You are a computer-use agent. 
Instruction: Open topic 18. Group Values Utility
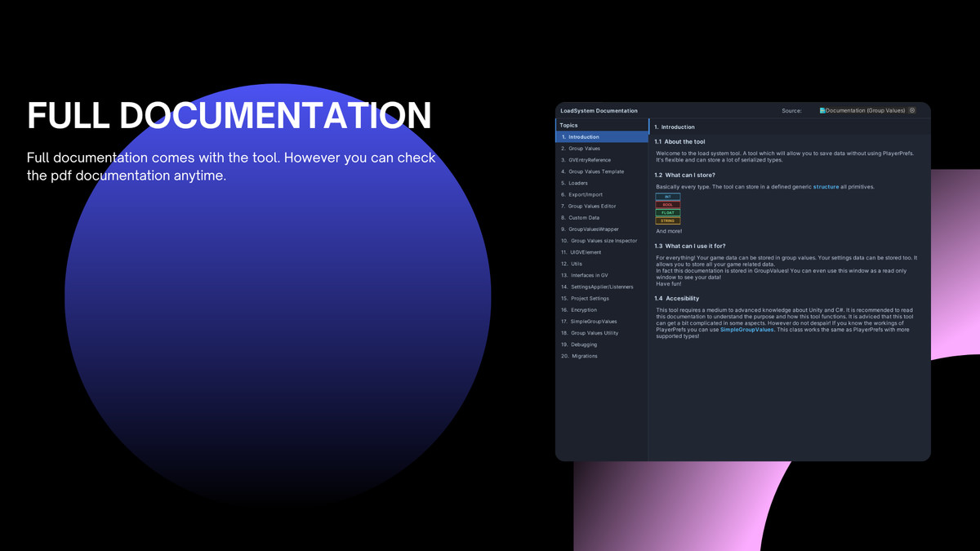coord(602,333)
